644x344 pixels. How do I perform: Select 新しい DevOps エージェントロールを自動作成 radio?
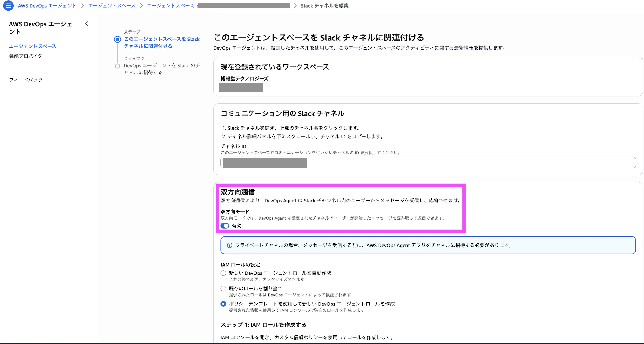(223, 273)
